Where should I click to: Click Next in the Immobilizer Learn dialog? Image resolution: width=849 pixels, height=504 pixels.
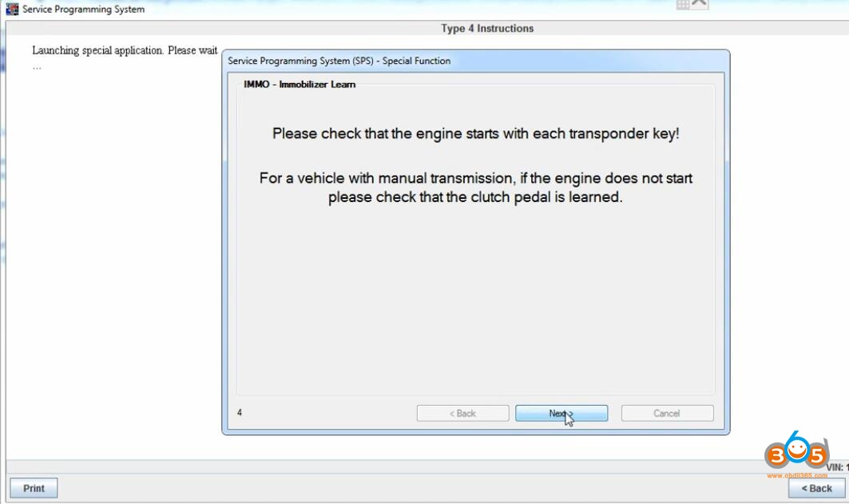coord(561,413)
